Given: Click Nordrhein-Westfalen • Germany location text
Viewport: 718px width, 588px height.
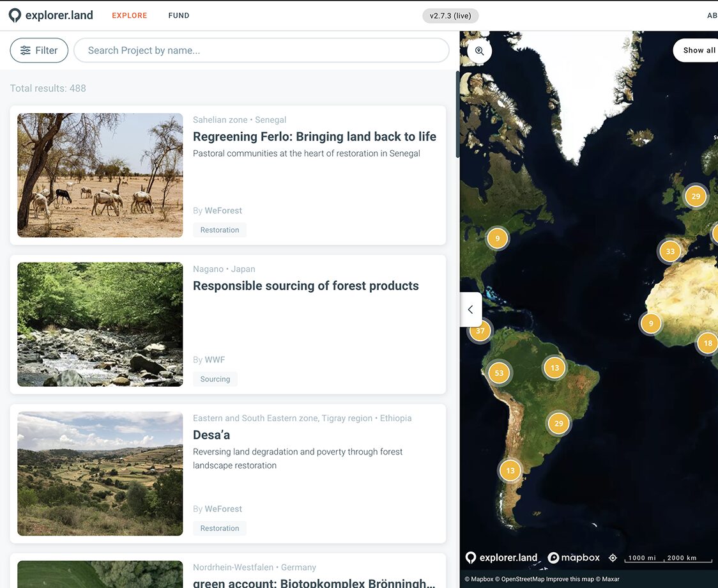Looking at the screenshot, I should 254,568.
